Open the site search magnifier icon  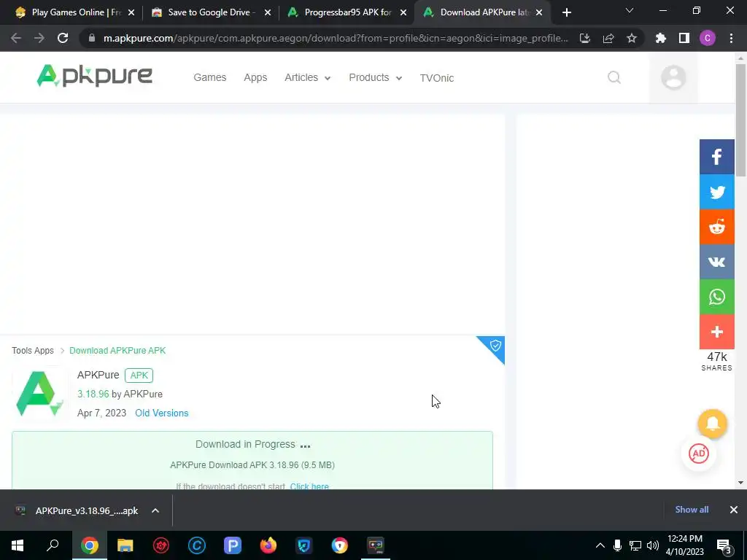614,77
